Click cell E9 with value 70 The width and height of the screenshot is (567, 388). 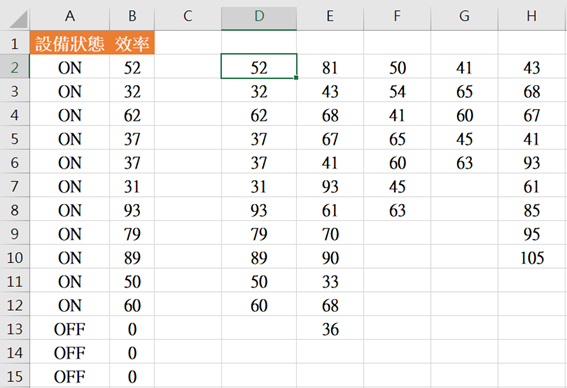(x=330, y=234)
